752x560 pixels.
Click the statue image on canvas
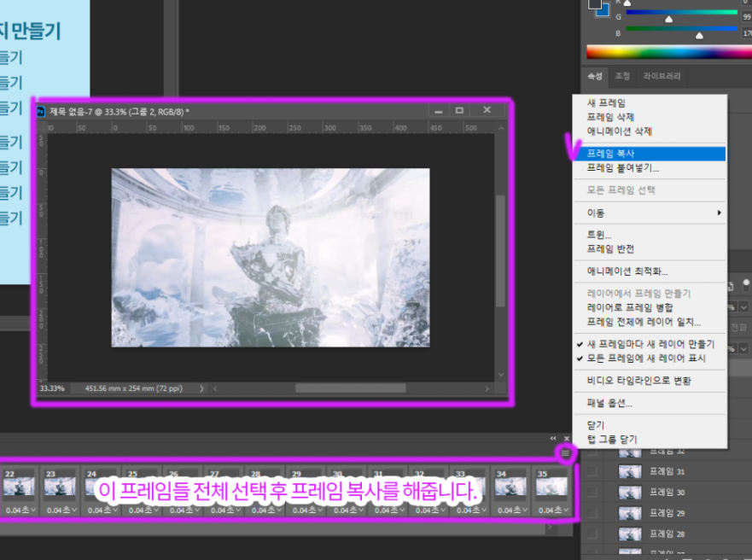(x=271, y=258)
